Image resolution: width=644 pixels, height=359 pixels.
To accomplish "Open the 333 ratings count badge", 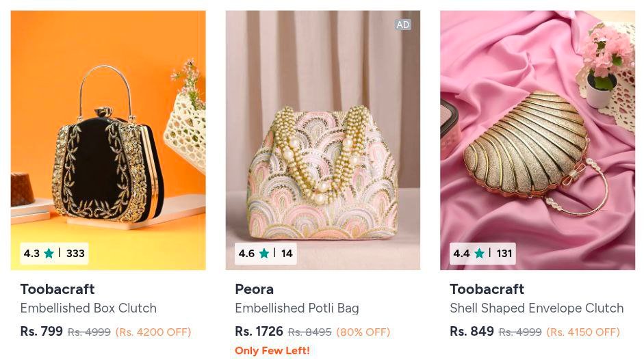I will point(75,254).
